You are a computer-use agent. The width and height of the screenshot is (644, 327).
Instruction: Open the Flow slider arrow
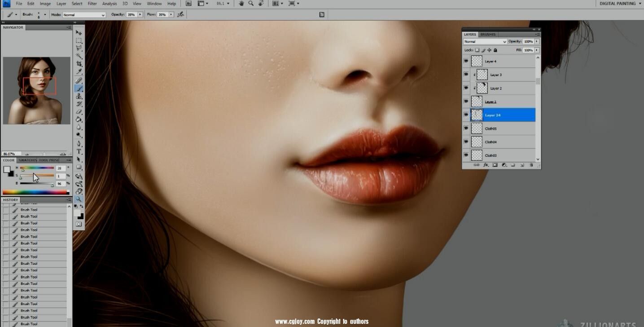pos(171,14)
